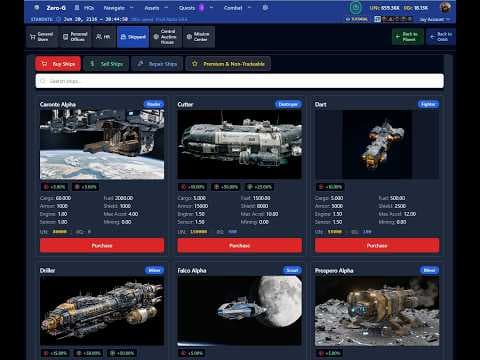Open the HQs menu item
The width and height of the screenshot is (480, 360).
84,8
